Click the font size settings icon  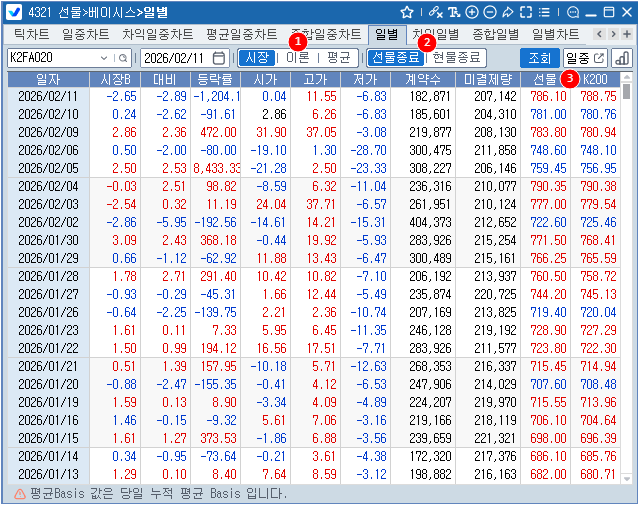(454, 12)
